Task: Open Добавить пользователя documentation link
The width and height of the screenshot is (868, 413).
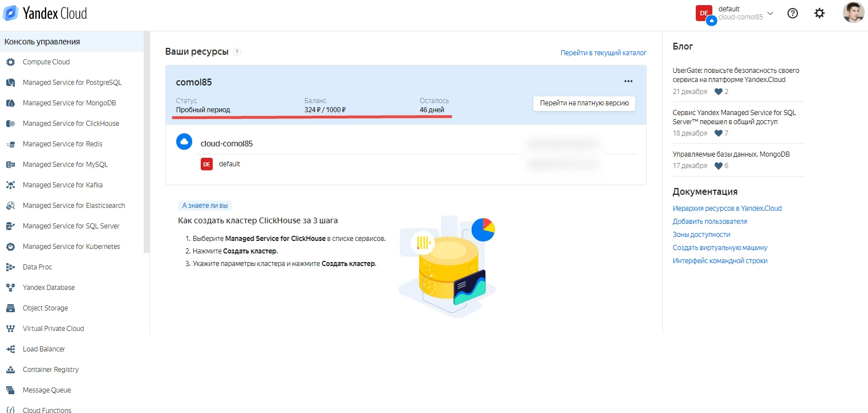Action: pos(710,222)
